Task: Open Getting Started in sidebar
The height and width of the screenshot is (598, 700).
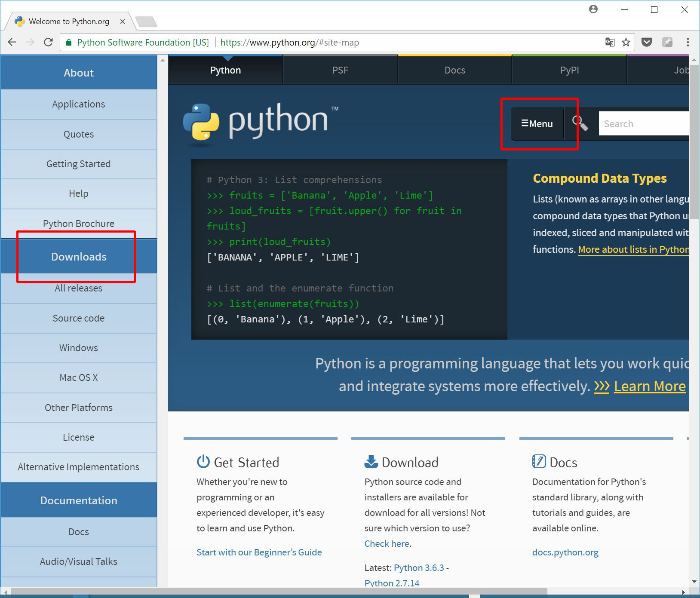Action: pos(79,164)
